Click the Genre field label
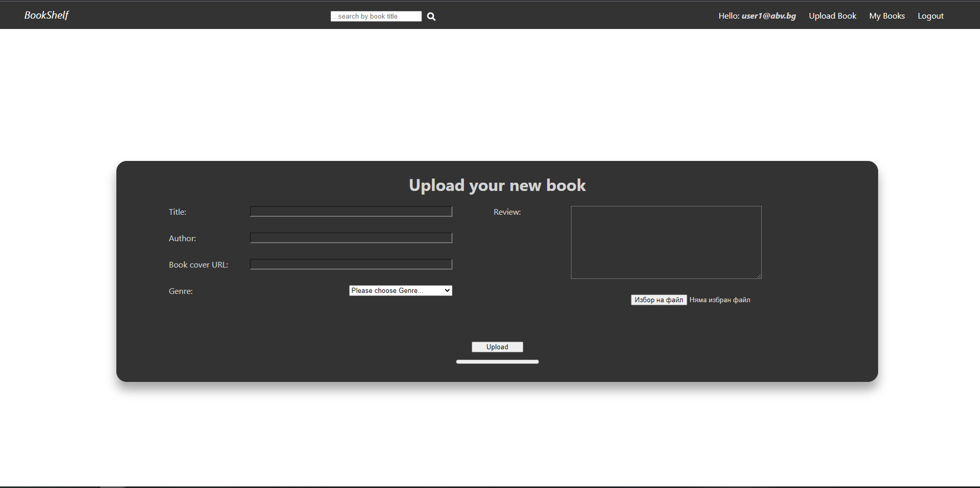Screen dimensions: 980x488 pyautogui.click(x=180, y=291)
